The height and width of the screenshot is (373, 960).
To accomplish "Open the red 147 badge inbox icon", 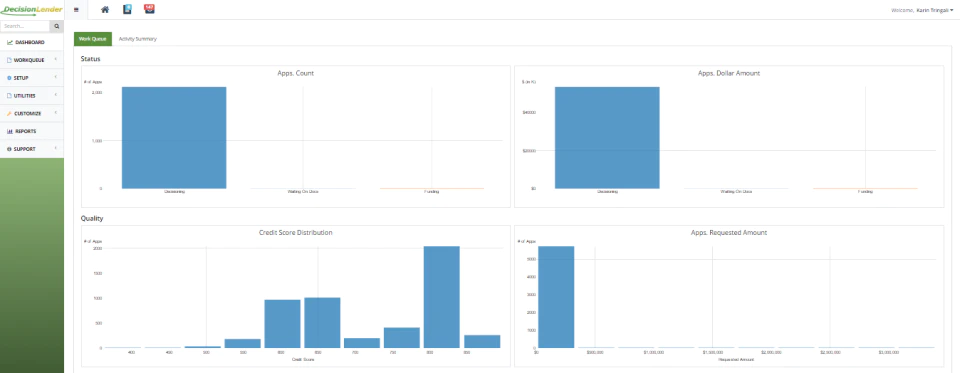I will (x=149, y=9).
